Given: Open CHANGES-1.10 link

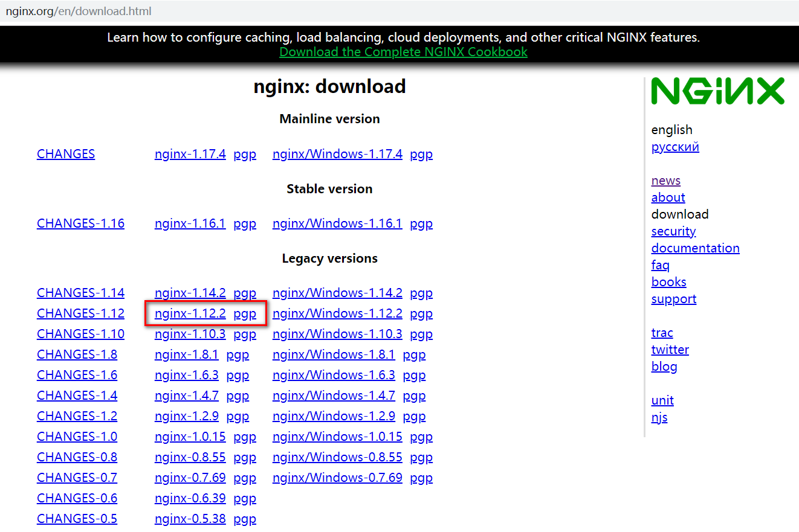Looking at the screenshot, I should [80, 334].
